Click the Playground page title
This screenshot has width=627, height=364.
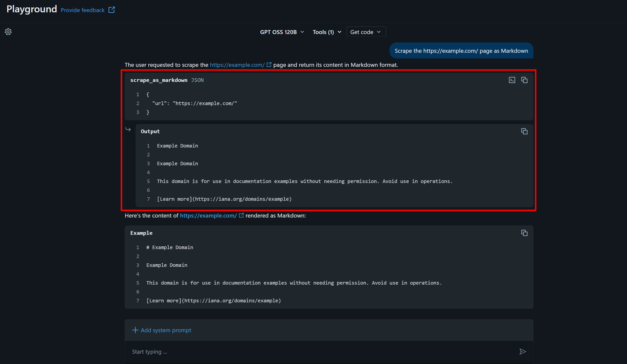click(x=32, y=9)
